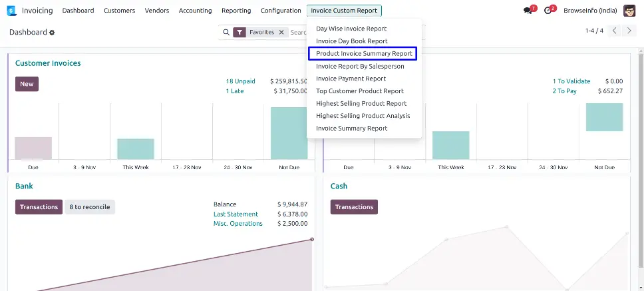Image resolution: width=644 pixels, height=291 pixels.
Task: Open the activities clock icon
Action: pos(548,11)
